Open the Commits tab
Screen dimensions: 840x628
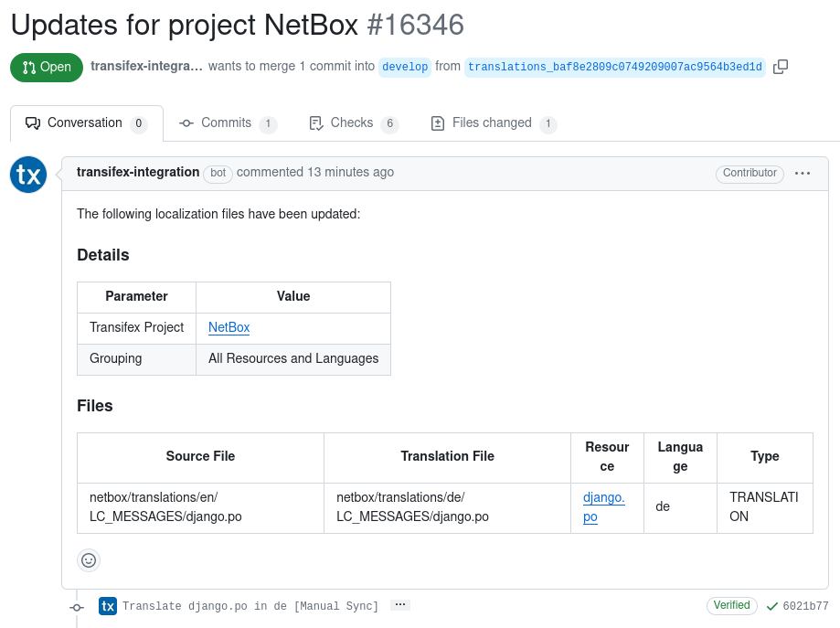(228, 122)
